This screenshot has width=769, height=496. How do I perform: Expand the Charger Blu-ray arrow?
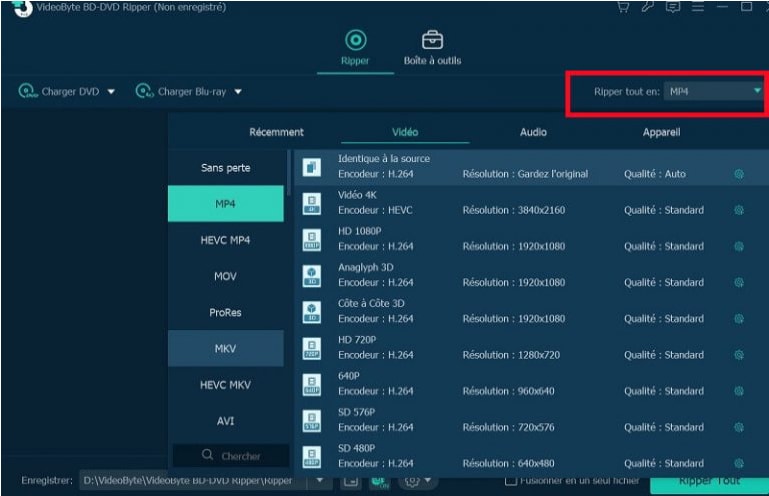pos(238,92)
